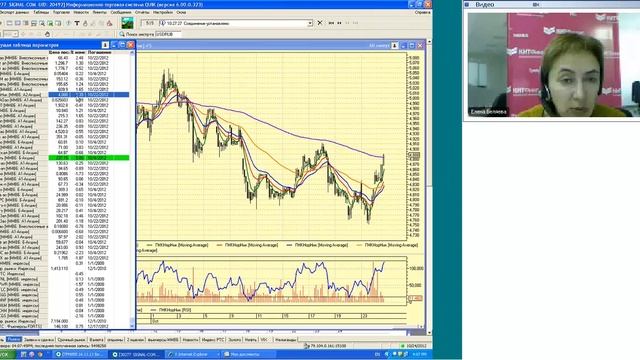
Task: Click the USDRUB instrument search field
Action: [x=168, y=34]
